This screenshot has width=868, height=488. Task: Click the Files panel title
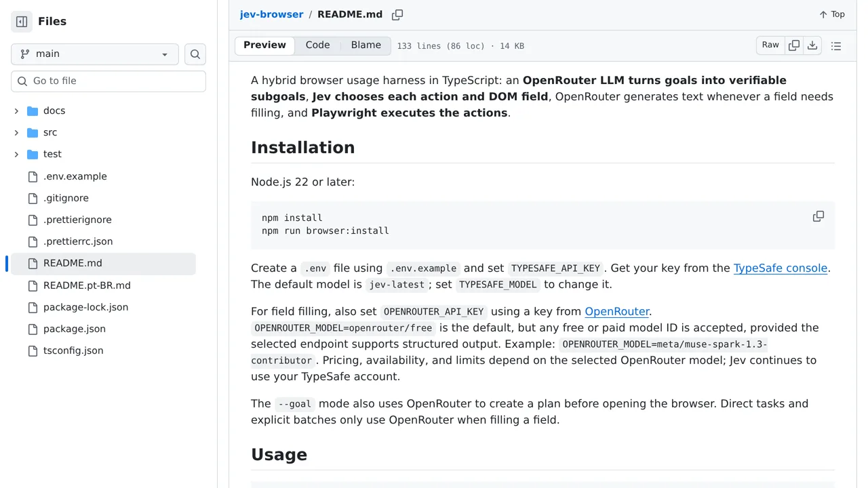click(x=52, y=22)
